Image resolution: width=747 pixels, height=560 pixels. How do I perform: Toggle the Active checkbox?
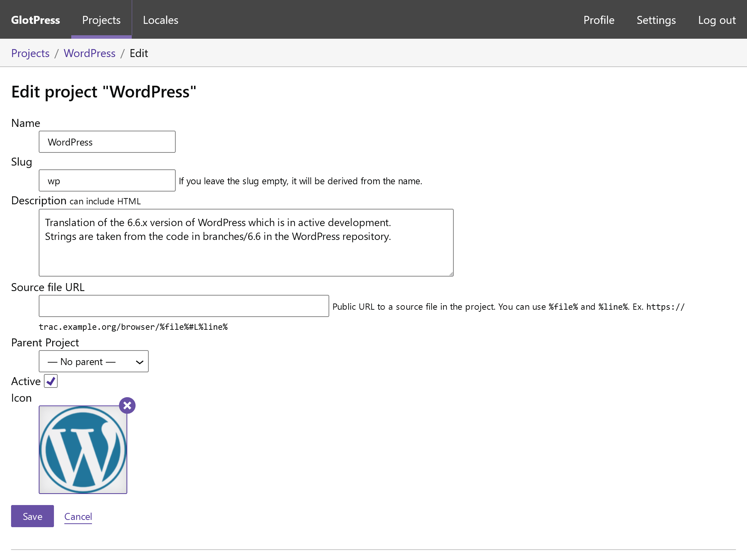pos(51,381)
